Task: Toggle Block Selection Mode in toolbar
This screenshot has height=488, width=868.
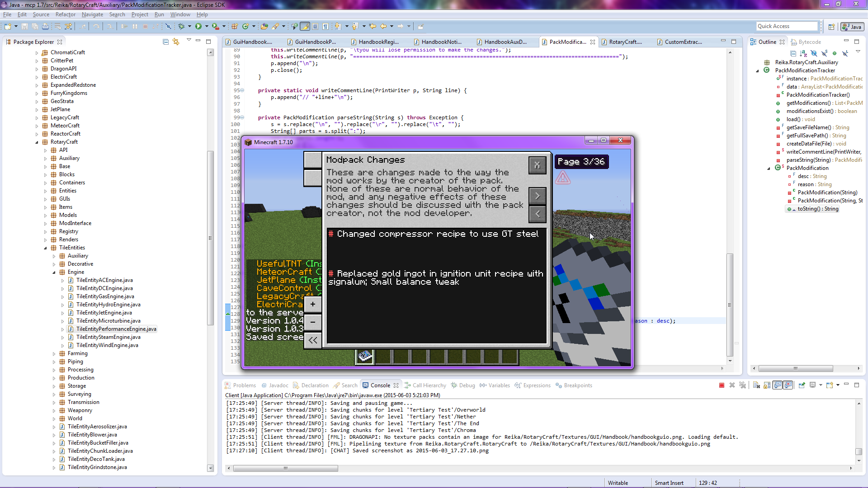Action: [315, 27]
